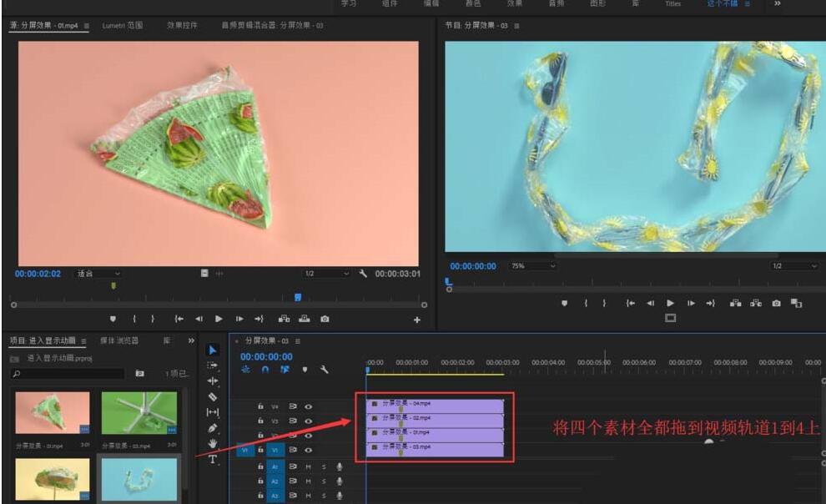The height and width of the screenshot is (504, 826).
Task: Solo audio track A2 with the S button
Action: (324, 481)
